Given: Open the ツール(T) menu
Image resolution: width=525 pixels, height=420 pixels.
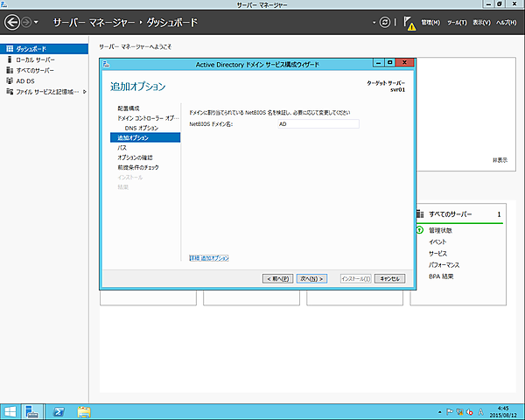Looking at the screenshot, I should coord(456,22).
